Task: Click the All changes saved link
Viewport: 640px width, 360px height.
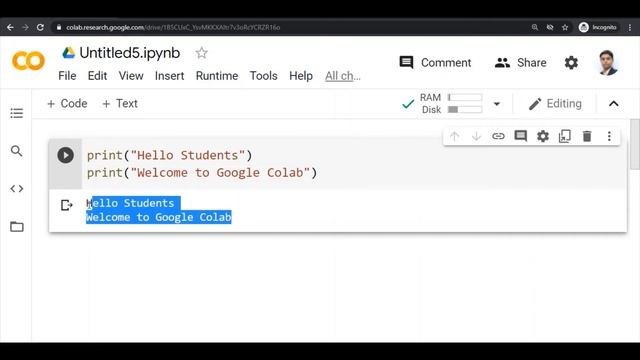Action: (x=343, y=76)
